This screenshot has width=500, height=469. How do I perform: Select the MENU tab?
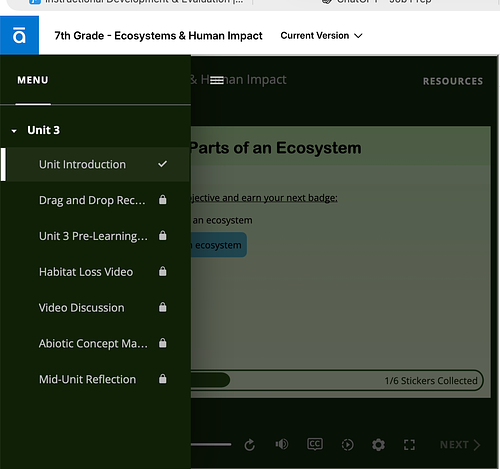33,80
